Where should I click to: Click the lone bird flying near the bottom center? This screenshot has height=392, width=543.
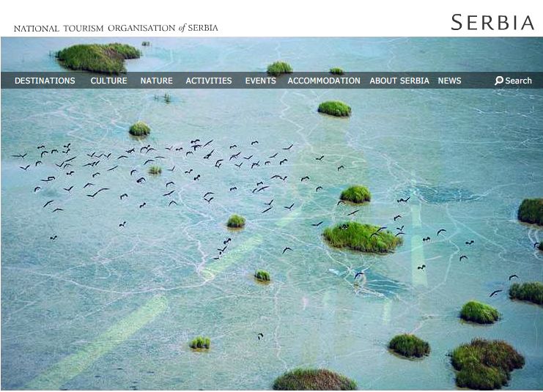coord(260,336)
